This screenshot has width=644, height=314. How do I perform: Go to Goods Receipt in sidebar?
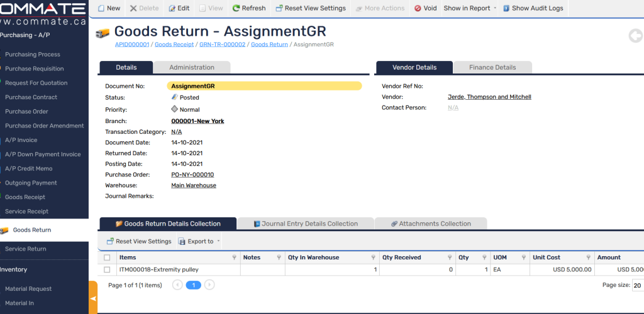click(25, 197)
